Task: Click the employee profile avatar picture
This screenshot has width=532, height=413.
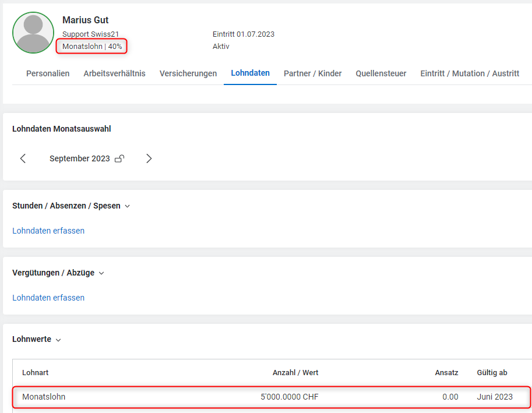Action: [33, 33]
